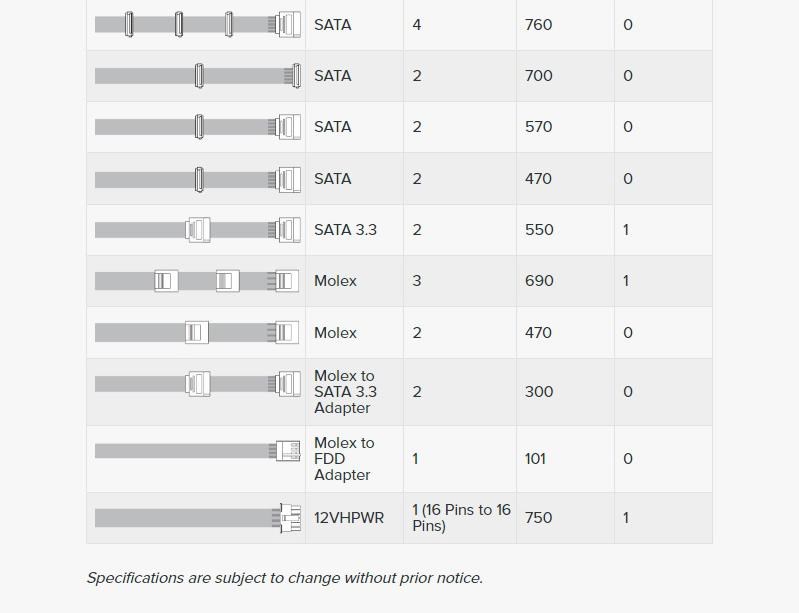Click the 12VHPWR cable illustration

tap(198, 518)
